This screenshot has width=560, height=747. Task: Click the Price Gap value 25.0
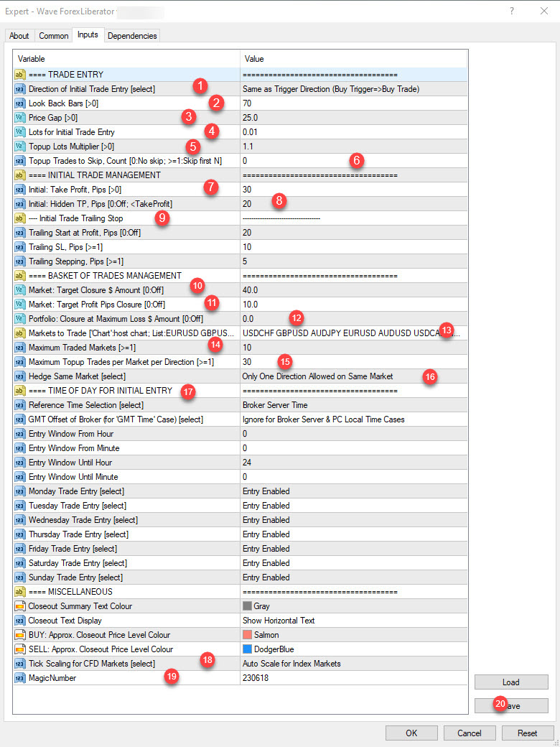pyautogui.click(x=353, y=118)
